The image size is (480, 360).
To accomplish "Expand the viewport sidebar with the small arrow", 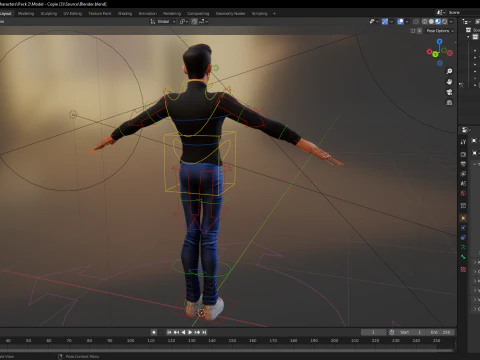I will (455, 42).
